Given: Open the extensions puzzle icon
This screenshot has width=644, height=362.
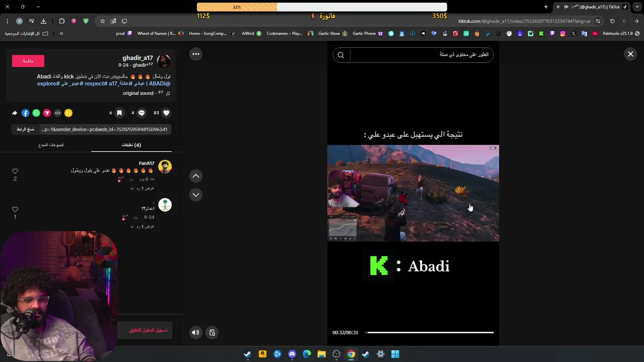Looking at the screenshot, I should [62, 21].
